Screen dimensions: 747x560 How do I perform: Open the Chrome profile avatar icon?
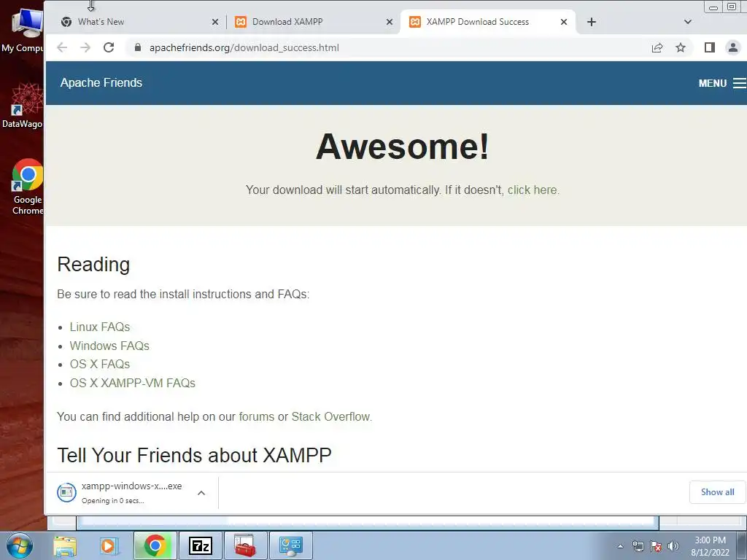tap(732, 47)
